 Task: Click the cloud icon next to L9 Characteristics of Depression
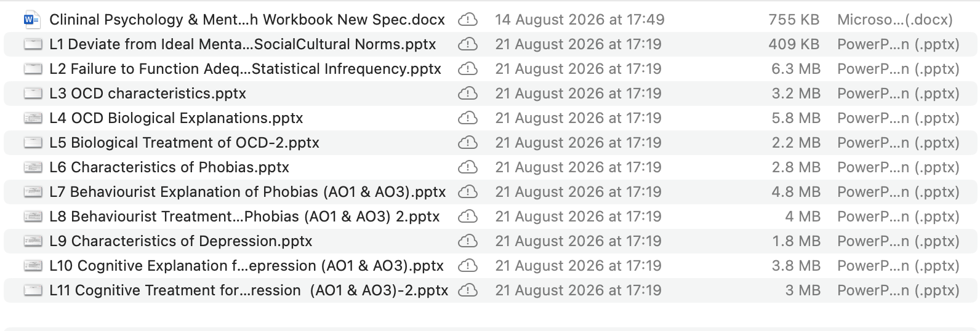pyautogui.click(x=468, y=241)
